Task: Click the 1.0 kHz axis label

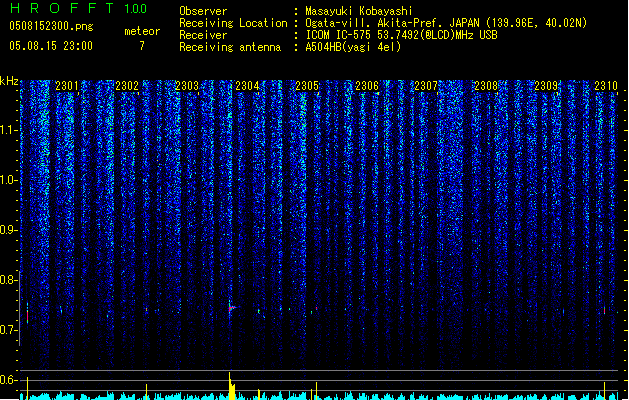Action: (x=9, y=180)
